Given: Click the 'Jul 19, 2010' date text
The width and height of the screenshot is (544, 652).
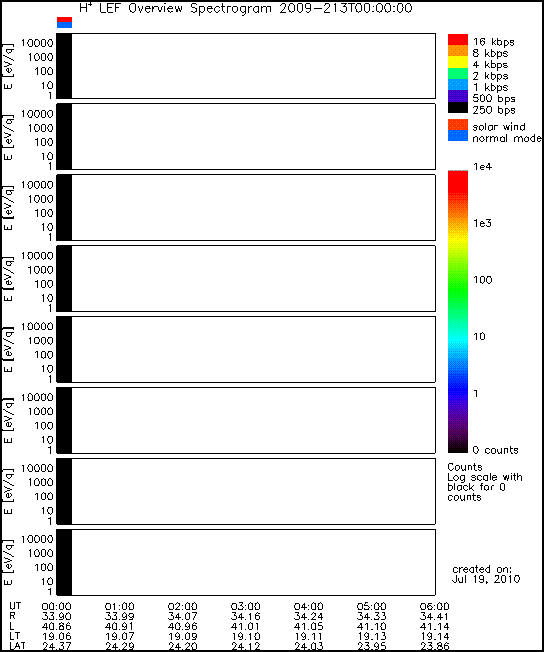Looking at the screenshot, I should (486, 579).
